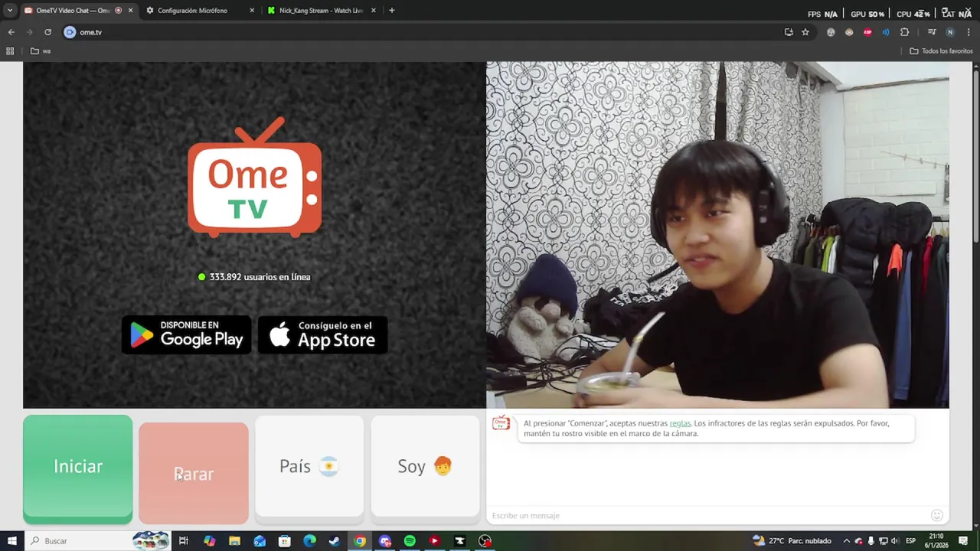980x551 pixels.
Task: Click the OmeTV logo
Action: pos(254,178)
